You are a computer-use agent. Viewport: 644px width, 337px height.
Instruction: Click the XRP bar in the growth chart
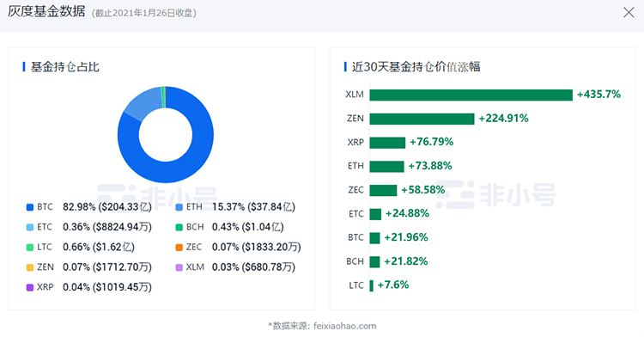(387, 143)
